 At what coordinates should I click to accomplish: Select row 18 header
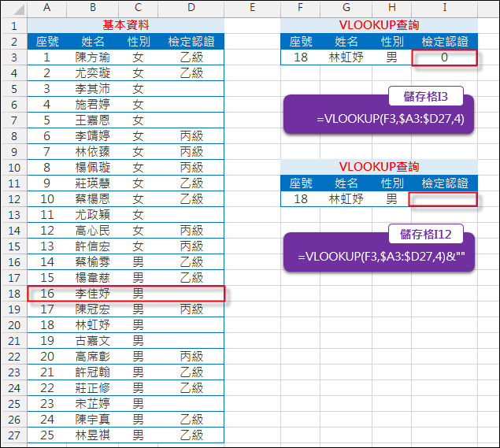(14, 294)
